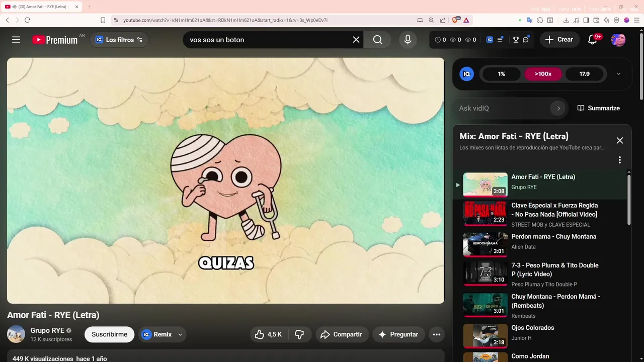Screen dimensions: 644x362
Task: Open Leo AI sparkle icon
Action: pos(606,20)
